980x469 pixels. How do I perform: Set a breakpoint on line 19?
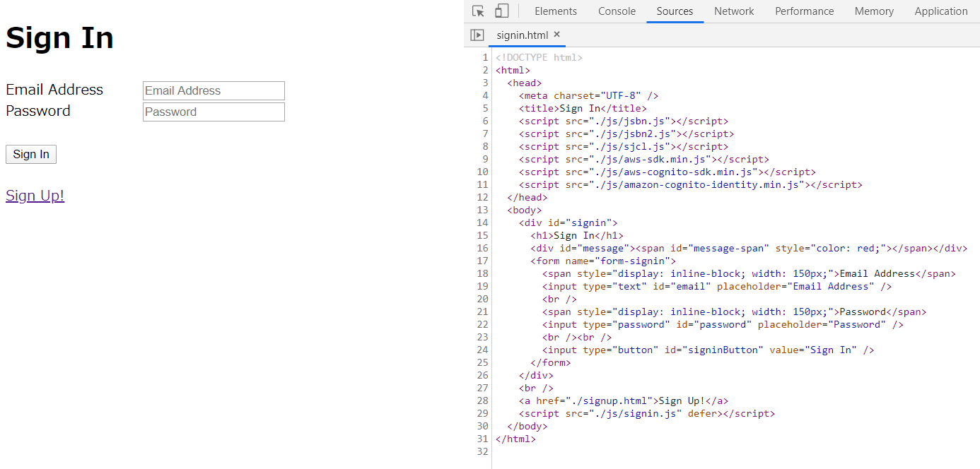tap(482, 286)
